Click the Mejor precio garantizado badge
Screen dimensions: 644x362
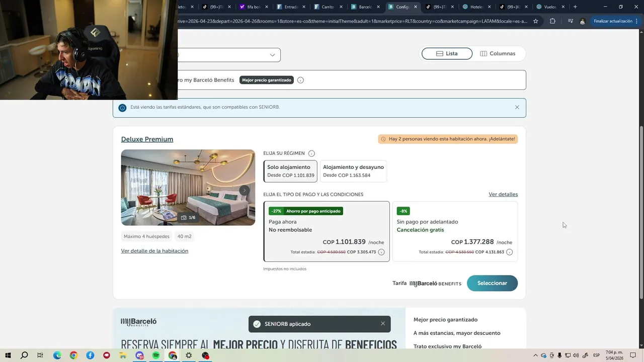[x=266, y=80]
